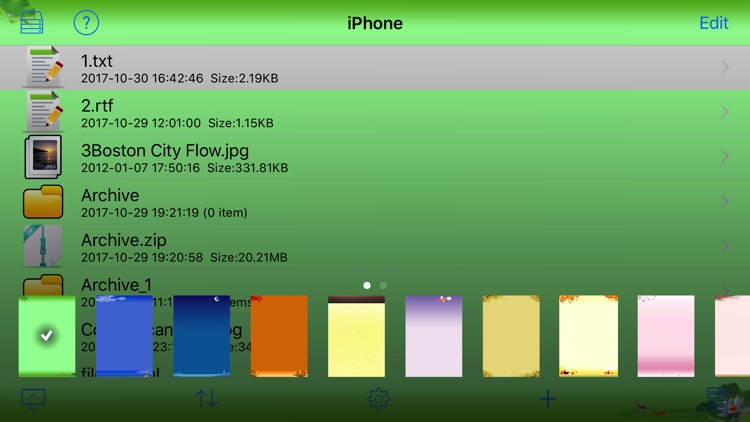Open the Archive_1 folder icon
This screenshot has width=750, height=422.
pyautogui.click(x=43, y=285)
